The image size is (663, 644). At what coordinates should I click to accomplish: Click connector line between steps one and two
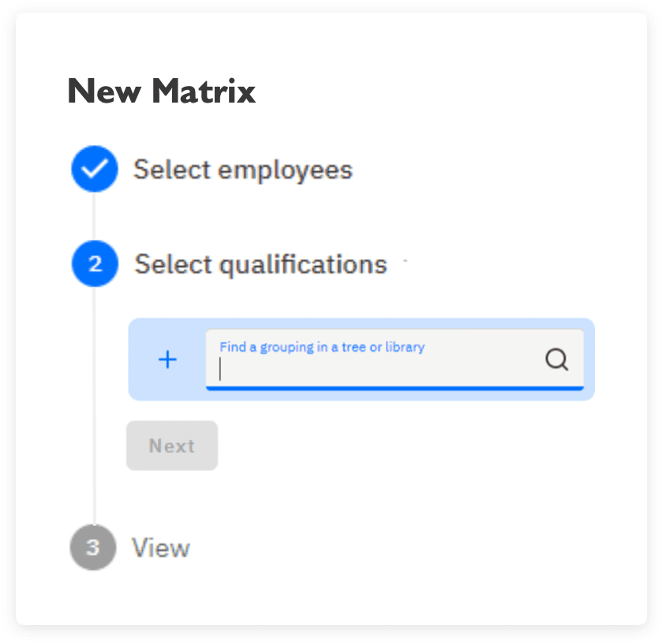[94, 216]
